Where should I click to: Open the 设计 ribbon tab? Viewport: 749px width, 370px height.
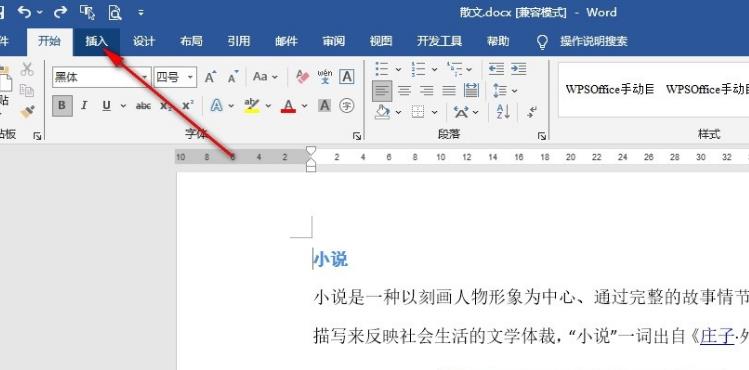point(143,42)
